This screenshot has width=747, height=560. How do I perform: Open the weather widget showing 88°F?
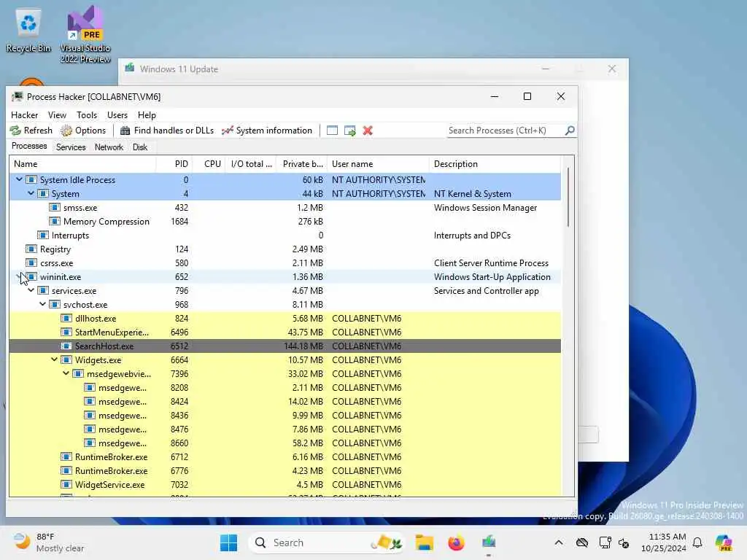(49, 542)
